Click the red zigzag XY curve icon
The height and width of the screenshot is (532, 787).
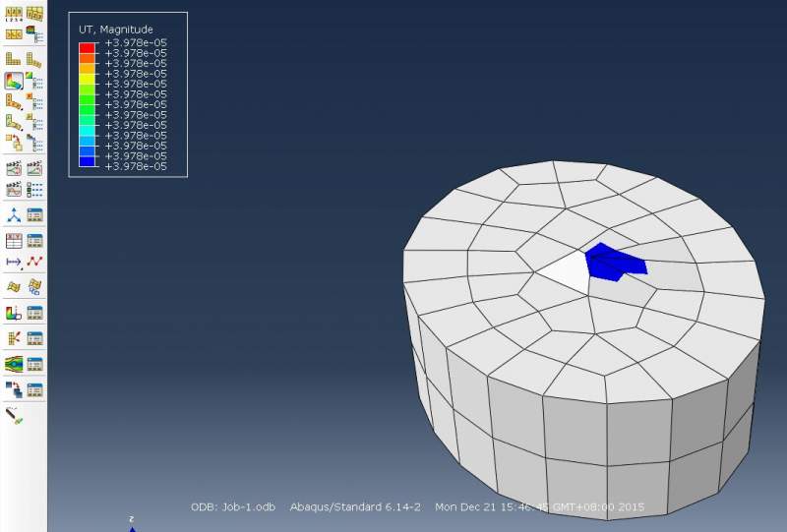click(34, 262)
